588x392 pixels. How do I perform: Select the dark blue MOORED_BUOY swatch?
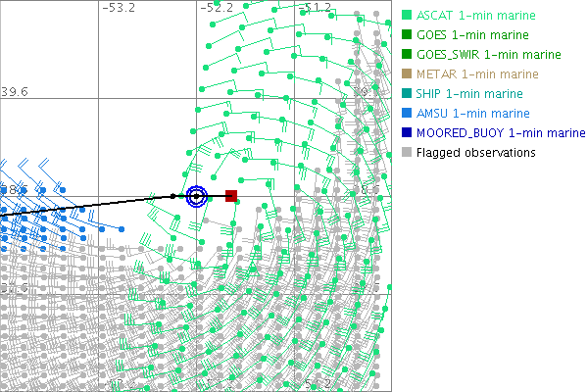click(x=407, y=133)
